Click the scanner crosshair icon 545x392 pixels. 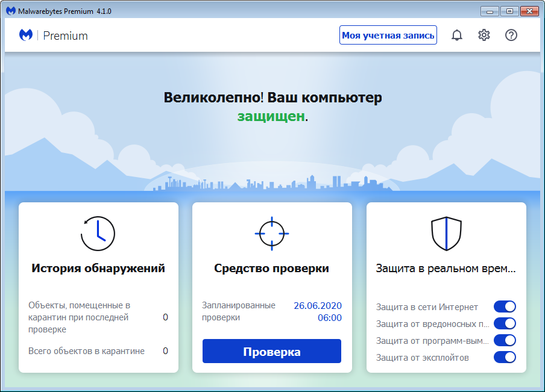click(272, 234)
